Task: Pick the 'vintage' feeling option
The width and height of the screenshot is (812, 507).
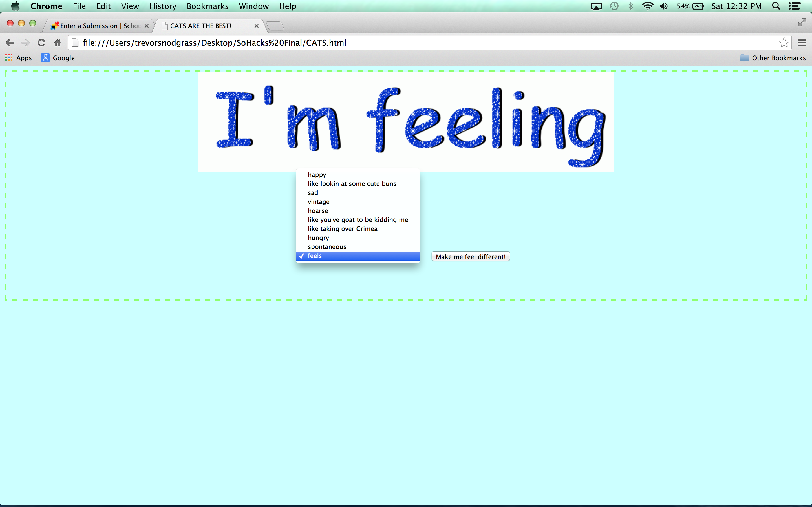Action: [x=318, y=202]
